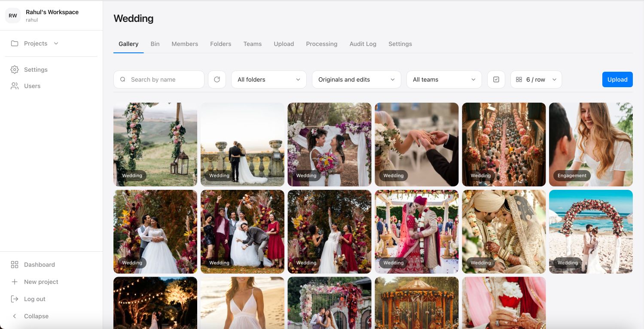Viewport: 644px width, 329px height.
Task: Switch to the Gallery tab
Action: pyautogui.click(x=128, y=44)
